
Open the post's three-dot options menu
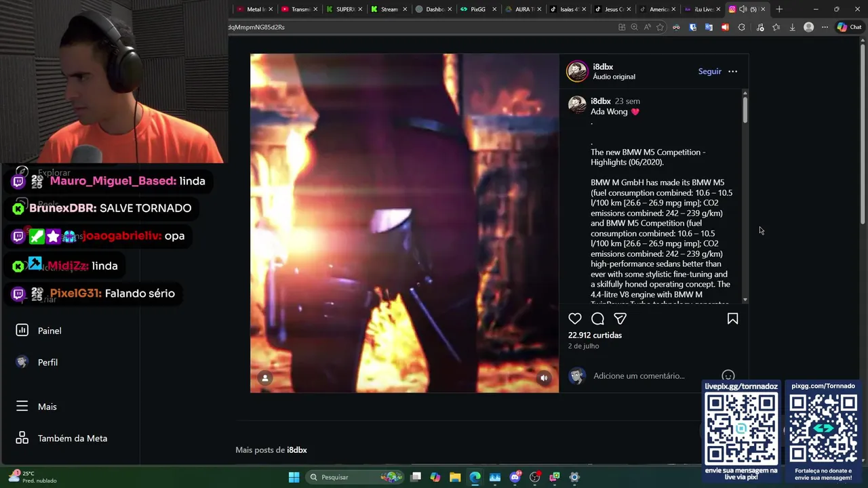point(732,71)
